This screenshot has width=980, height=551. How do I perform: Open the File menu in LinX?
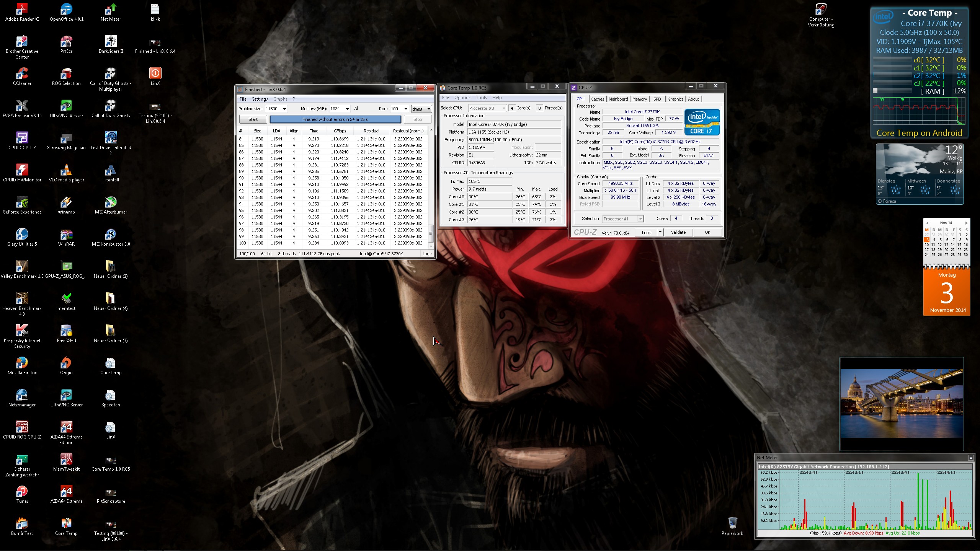[x=243, y=99]
